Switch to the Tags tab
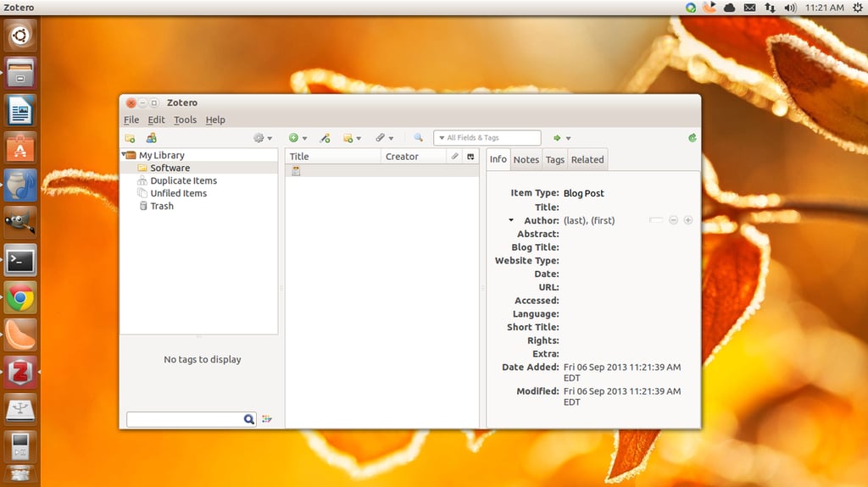 (x=554, y=159)
